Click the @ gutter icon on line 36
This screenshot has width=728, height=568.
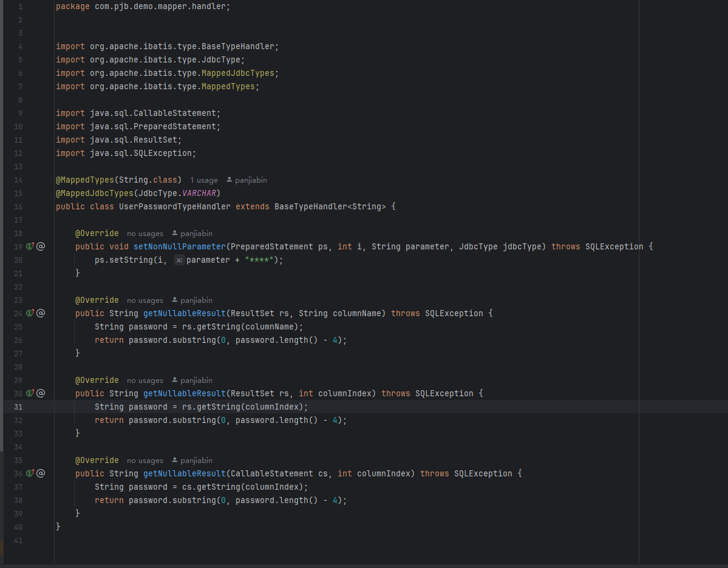41,473
